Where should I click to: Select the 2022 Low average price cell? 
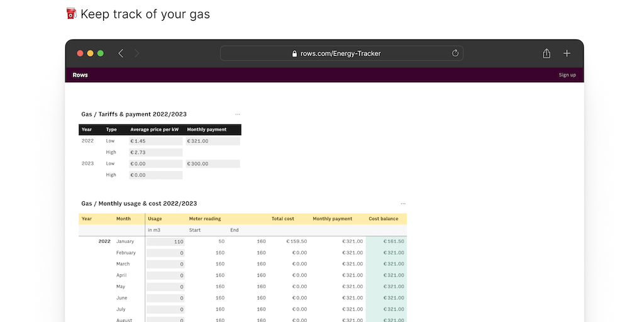[x=155, y=141]
